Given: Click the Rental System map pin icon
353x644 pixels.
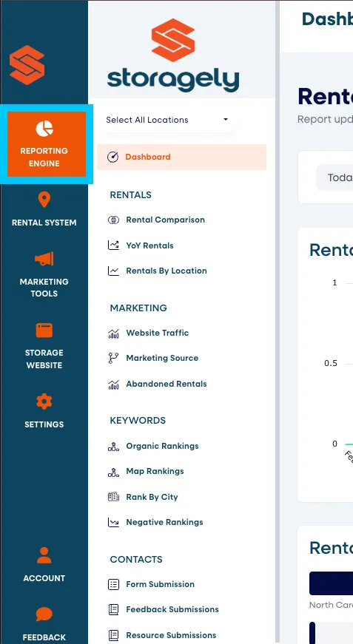Looking at the screenshot, I should [44, 200].
